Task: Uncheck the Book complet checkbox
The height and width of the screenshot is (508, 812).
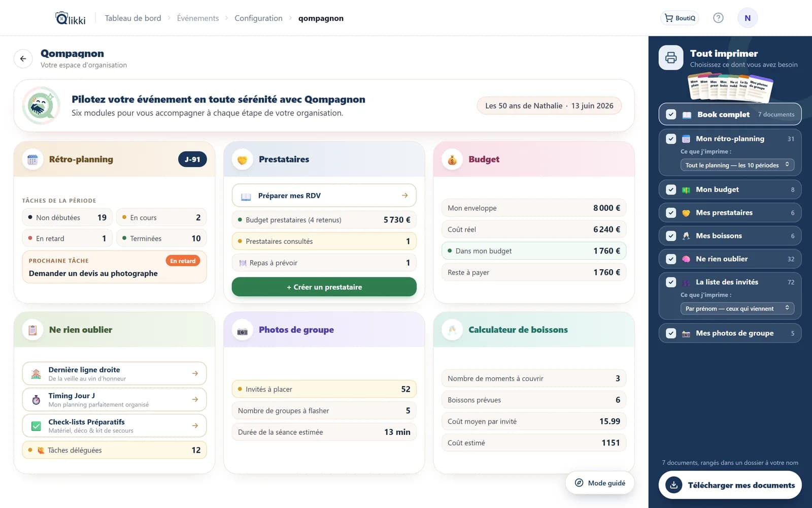Action: (671, 114)
